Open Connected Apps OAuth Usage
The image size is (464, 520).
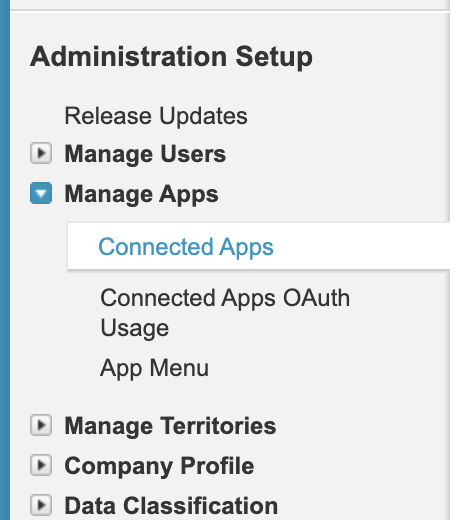[225, 313]
